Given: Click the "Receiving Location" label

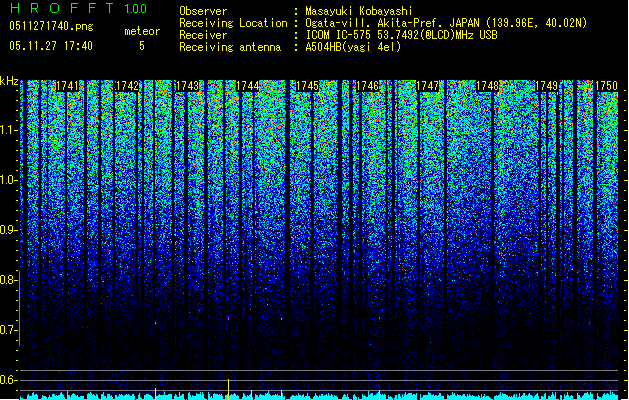Looking at the screenshot, I should point(233,23).
